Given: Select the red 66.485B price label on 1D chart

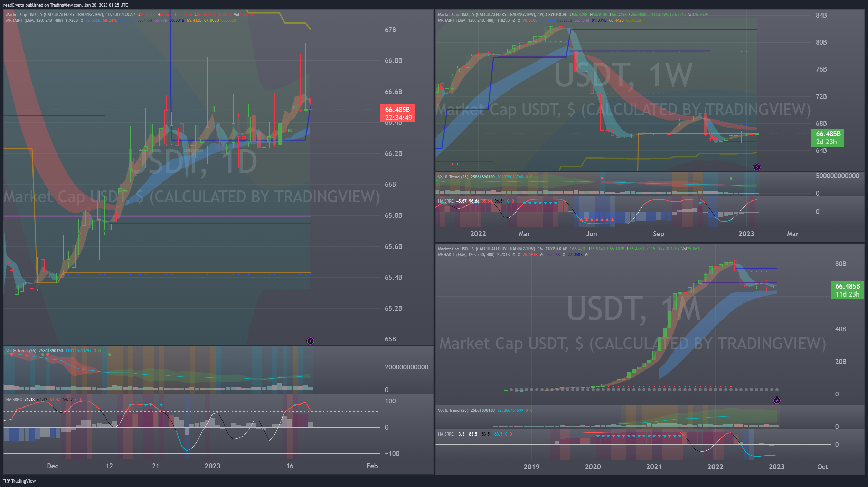Looking at the screenshot, I should point(398,113).
